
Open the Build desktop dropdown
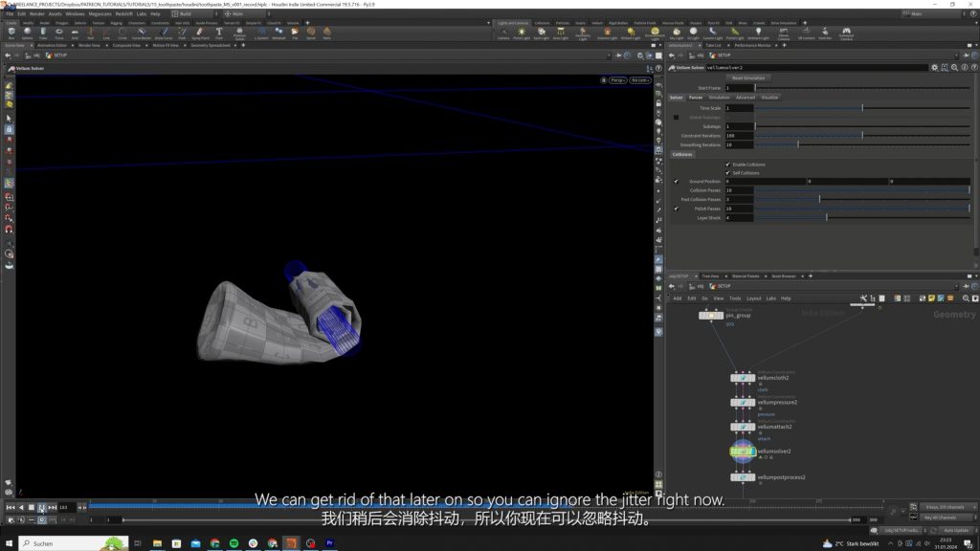tap(193, 13)
